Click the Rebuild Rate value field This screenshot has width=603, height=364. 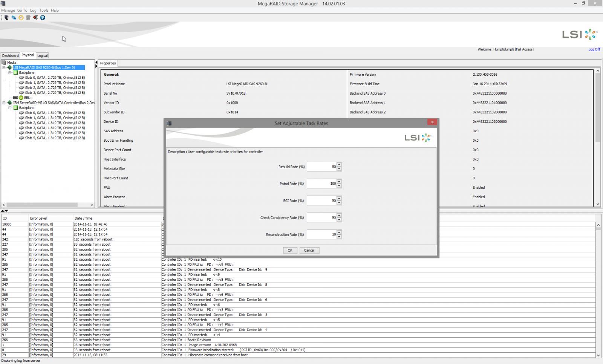[322, 167]
